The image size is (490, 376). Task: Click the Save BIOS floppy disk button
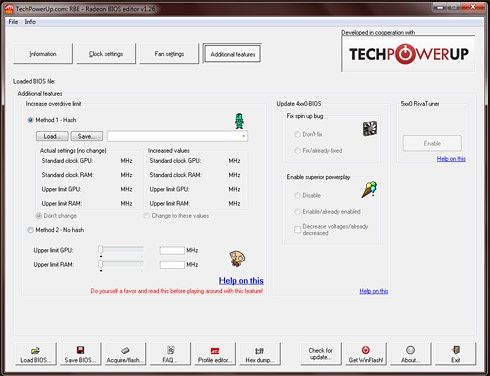tap(80, 354)
